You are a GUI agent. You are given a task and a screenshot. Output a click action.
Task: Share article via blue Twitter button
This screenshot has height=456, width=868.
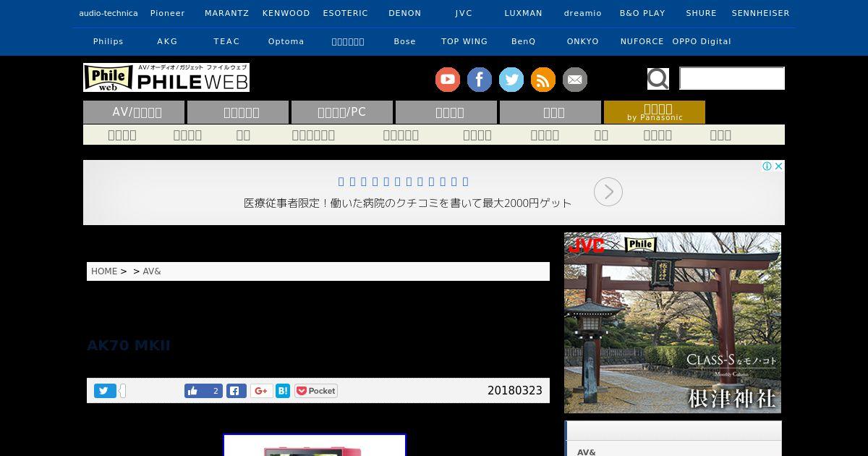(x=105, y=391)
